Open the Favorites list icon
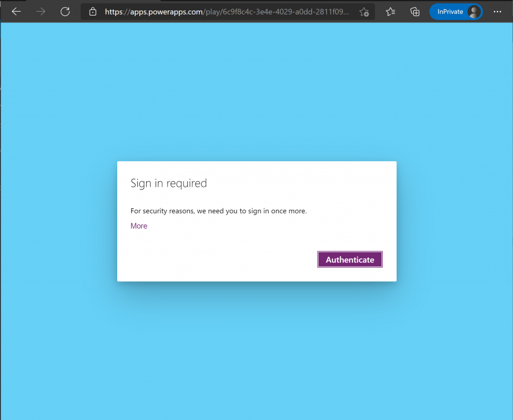This screenshot has height=420, width=513. (390, 12)
